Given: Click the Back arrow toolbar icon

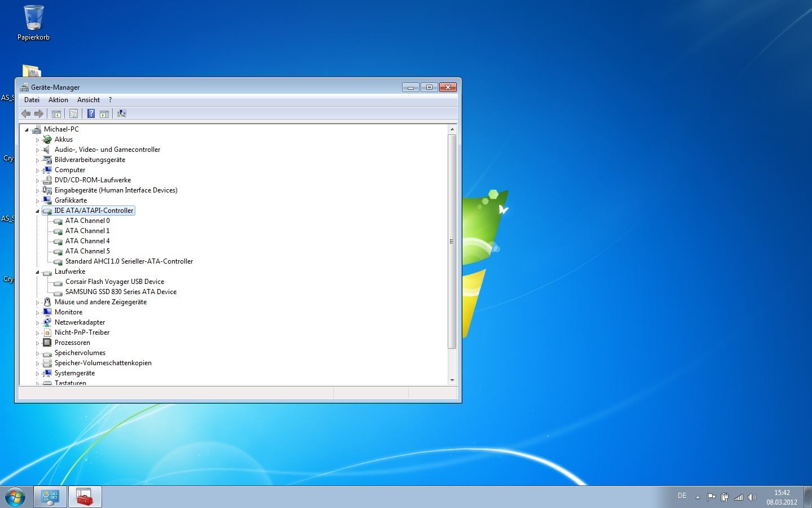Looking at the screenshot, I should point(26,113).
